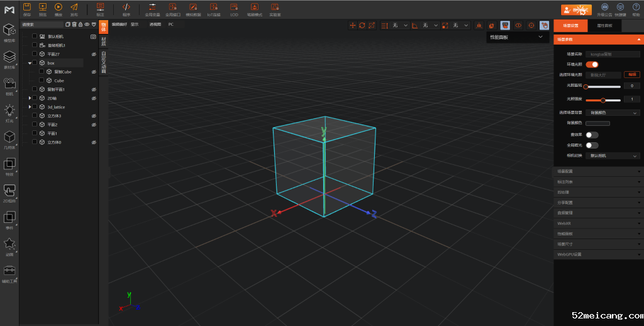Select the move gizmo tool

pyautogui.click(x=353, y=25)
